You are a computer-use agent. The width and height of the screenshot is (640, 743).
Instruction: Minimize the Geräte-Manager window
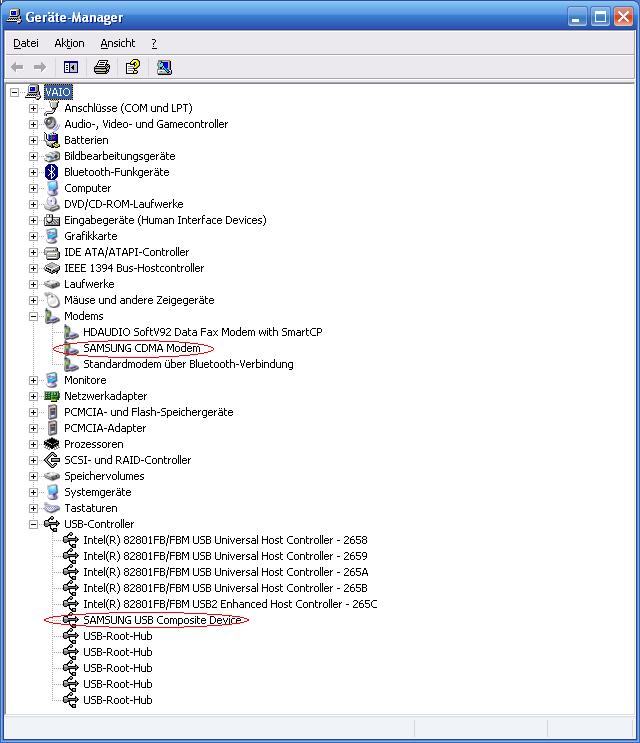coord(577,17)
